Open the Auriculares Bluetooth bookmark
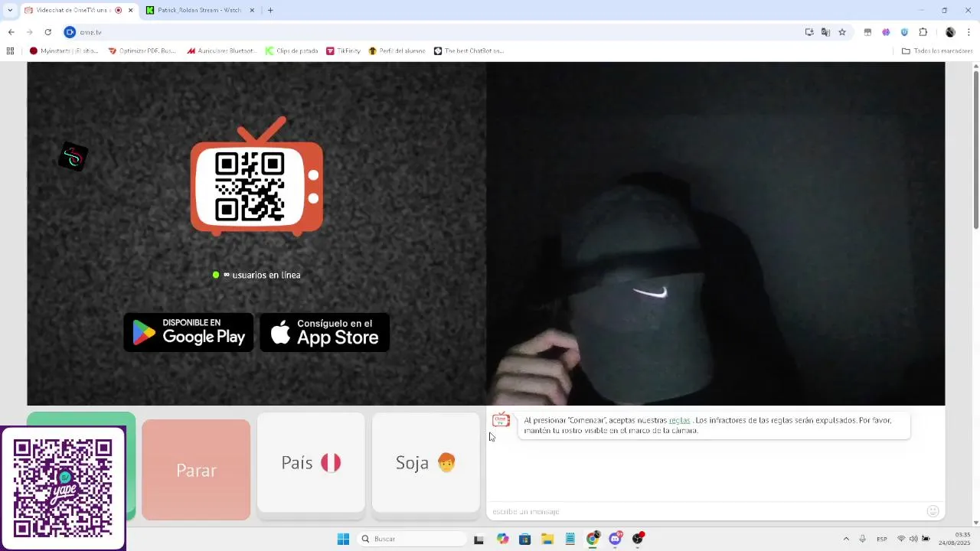Image resolution: width=980 pixels, height=551 pixels. (x=221, y=51)
